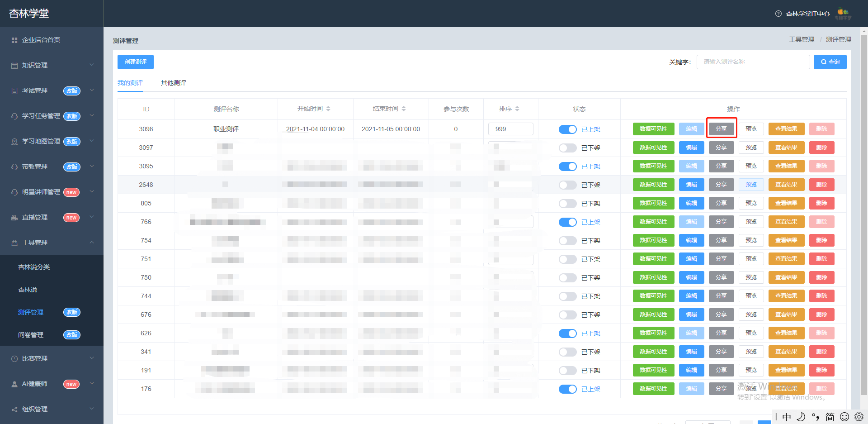Sort by 排序 column arrows
Screen dimensions: 868x424
[x=517, y=109]
